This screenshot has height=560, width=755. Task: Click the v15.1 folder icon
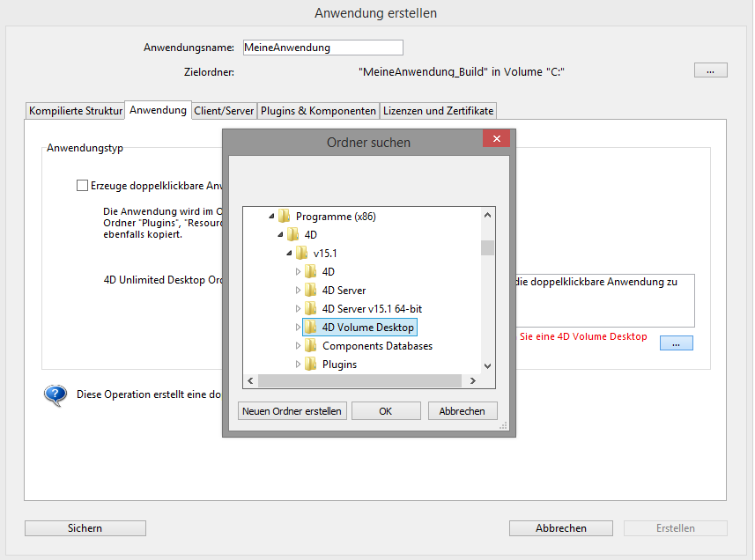(x=301, y=254)
